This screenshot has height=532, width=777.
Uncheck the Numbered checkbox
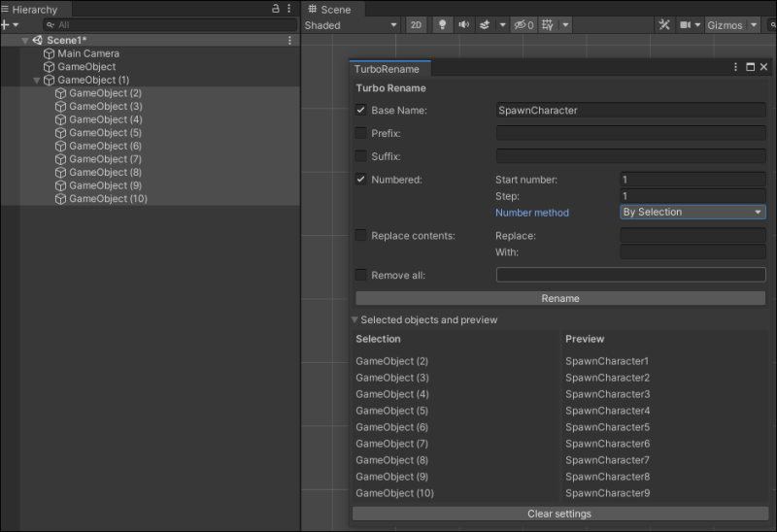point(360,180)
